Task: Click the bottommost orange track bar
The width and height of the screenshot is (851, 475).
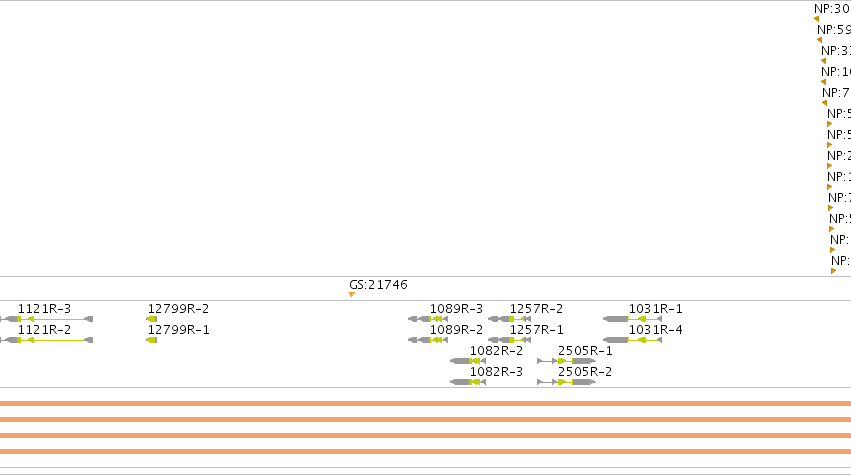Action: pyautogui.click(x=426, y=452)
